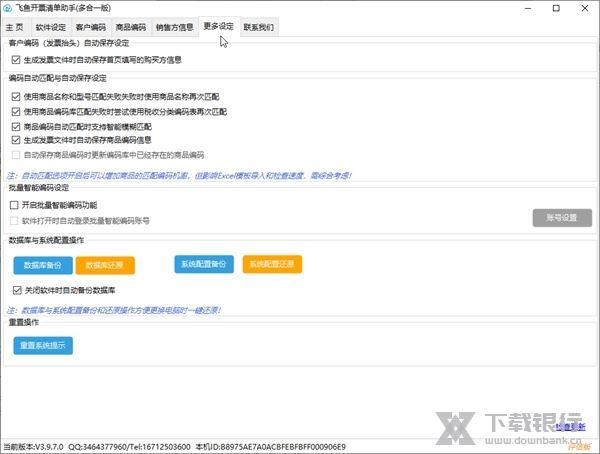Click the blue note about 数据库与系统配置备份
Screen dimensions: 600x454
point(114,310)
